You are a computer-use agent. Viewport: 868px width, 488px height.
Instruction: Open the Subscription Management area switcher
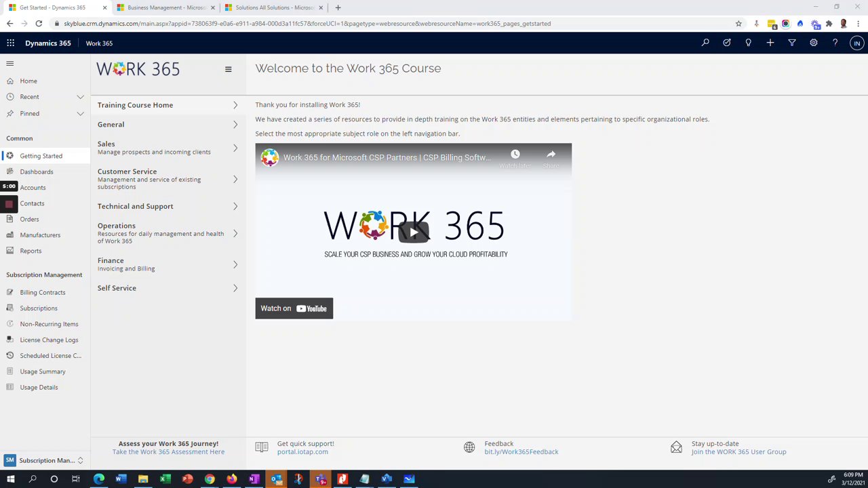click(45, 460)
